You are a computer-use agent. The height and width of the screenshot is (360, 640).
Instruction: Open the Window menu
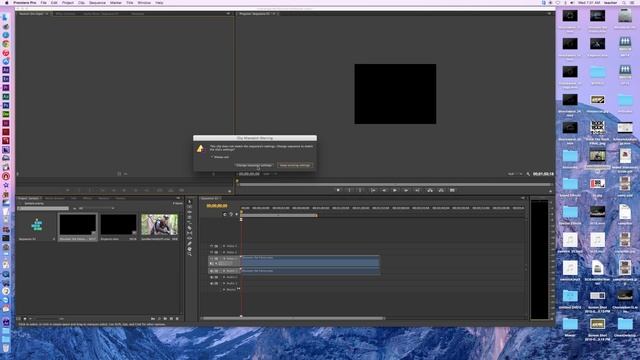(144, 2)
